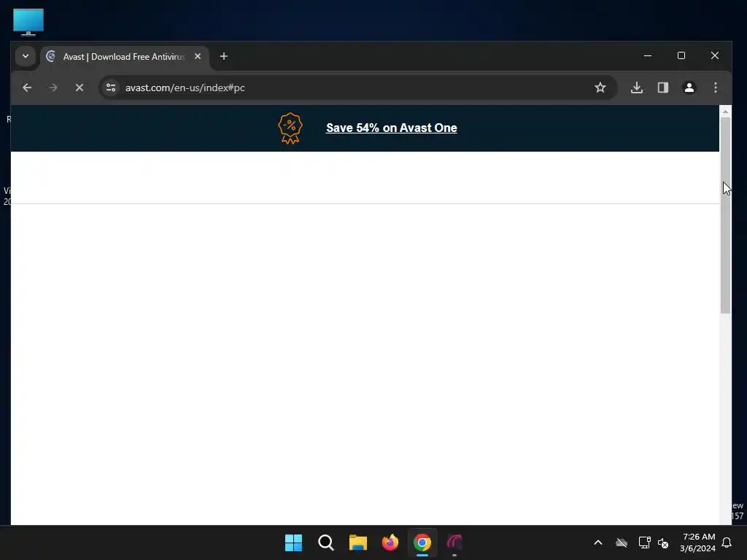Go back to previous page in Chrome

tap(27, 87)
